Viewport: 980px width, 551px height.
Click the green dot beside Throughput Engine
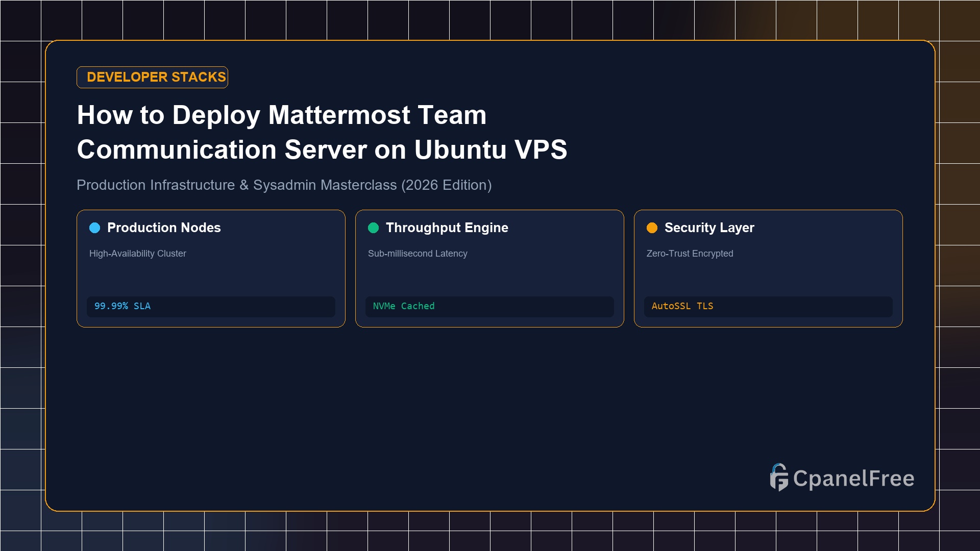374,228
